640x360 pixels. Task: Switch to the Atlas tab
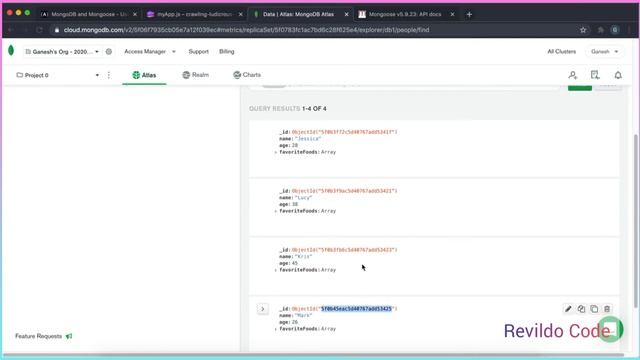(x=144, y=75)
